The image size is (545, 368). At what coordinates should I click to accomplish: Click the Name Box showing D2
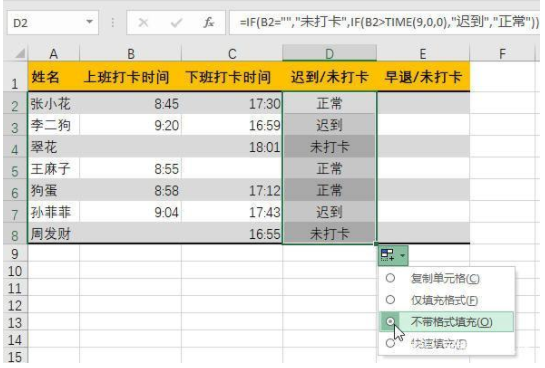(x=53, y=23)
